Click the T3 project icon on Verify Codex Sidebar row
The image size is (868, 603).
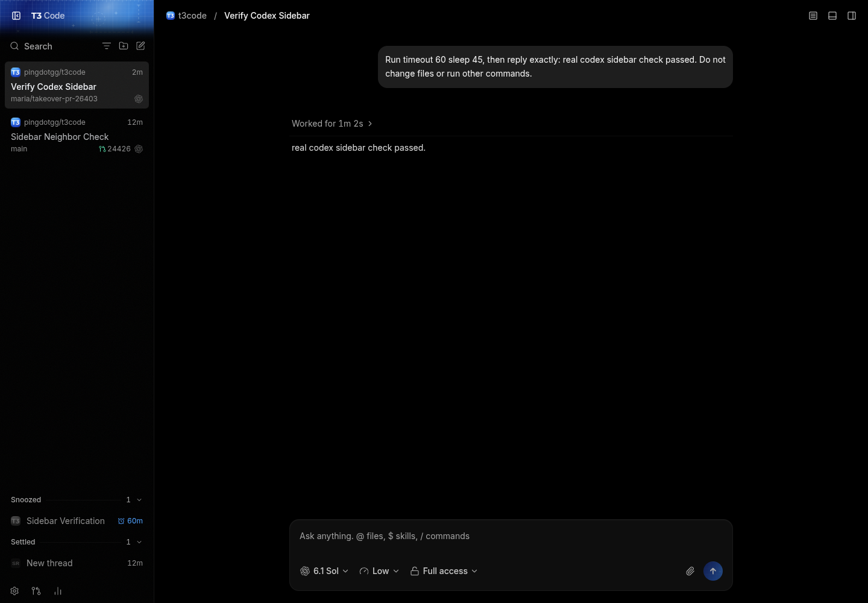point(16,72)
